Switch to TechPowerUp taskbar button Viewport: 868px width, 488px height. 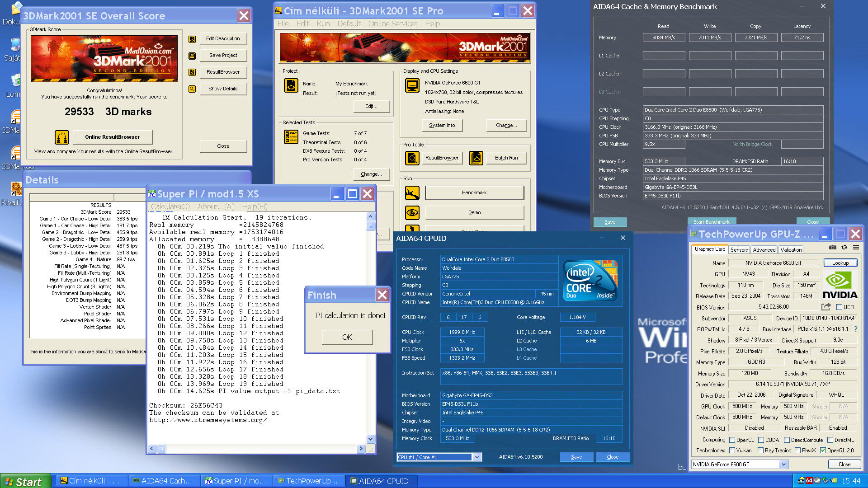click(309, 481)
